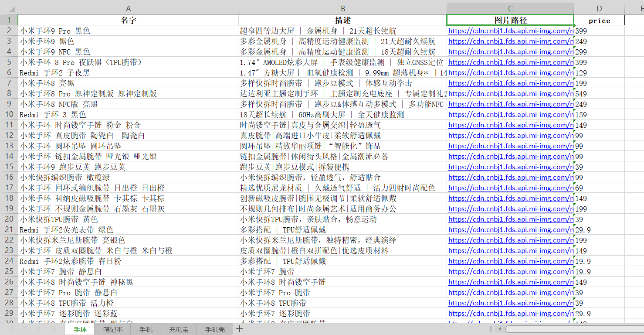Select cell 小米手环 真皮腕带 陶瓷白
Screen dimensions: 644x335
coord(128,135)
